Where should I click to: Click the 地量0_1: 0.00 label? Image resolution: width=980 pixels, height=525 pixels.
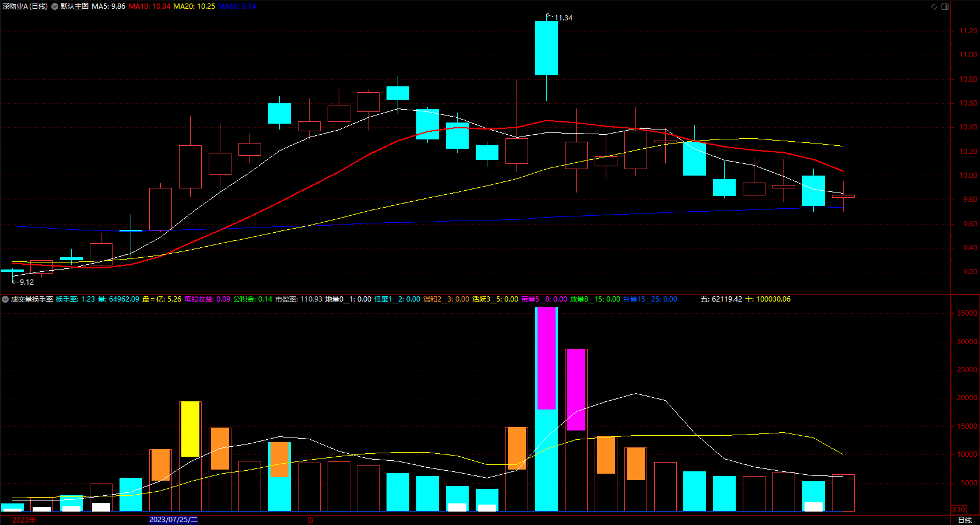(x=348, y=299)
